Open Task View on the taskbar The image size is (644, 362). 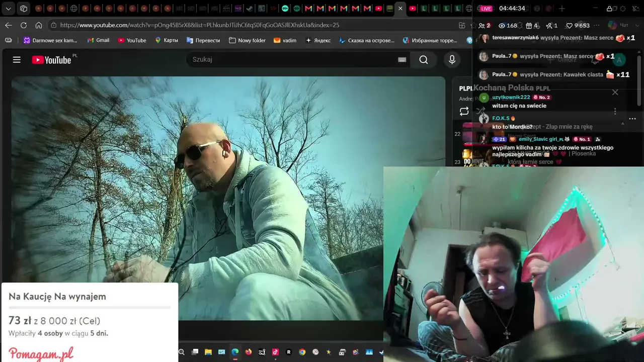click(x=195, y=352)
